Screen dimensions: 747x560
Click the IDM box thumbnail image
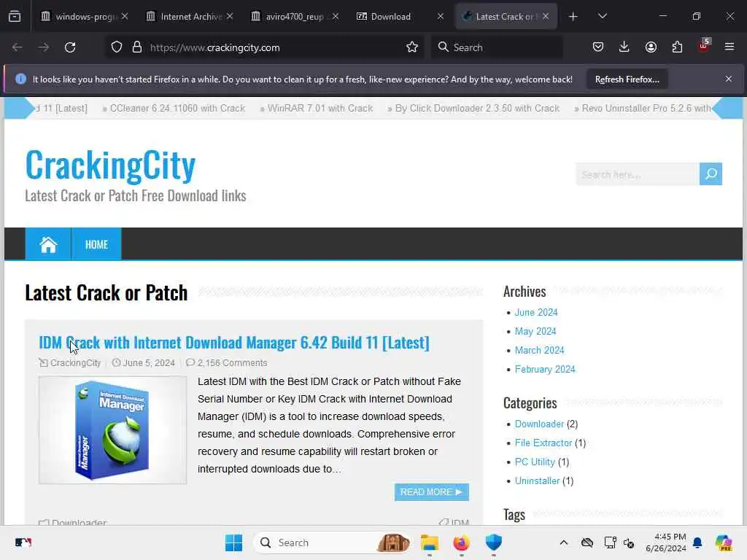point(113,430)
